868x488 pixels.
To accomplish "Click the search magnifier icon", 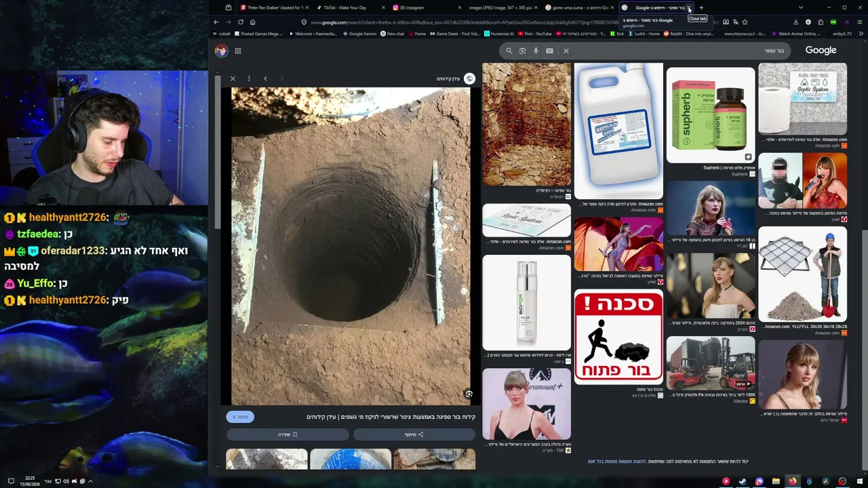I will [x=509, y=51].
